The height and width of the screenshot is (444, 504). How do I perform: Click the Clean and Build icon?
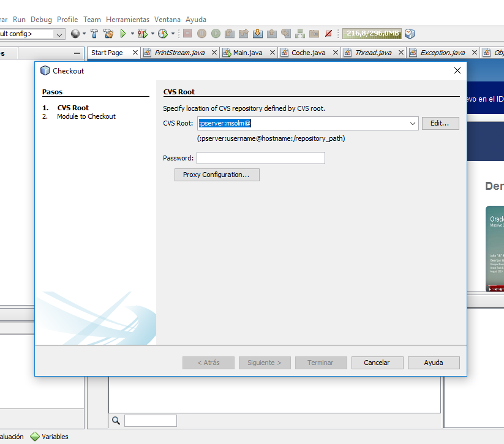pyautogui.click(x=108, y=34)
